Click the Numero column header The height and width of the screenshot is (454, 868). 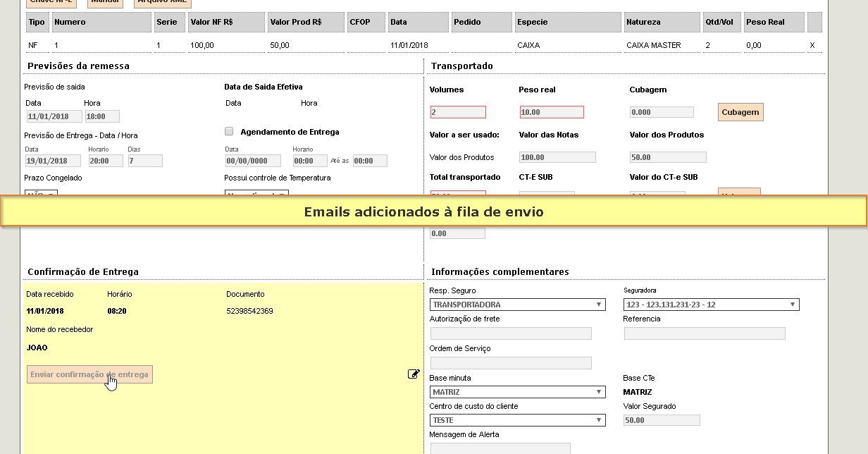tap(101, 22)
